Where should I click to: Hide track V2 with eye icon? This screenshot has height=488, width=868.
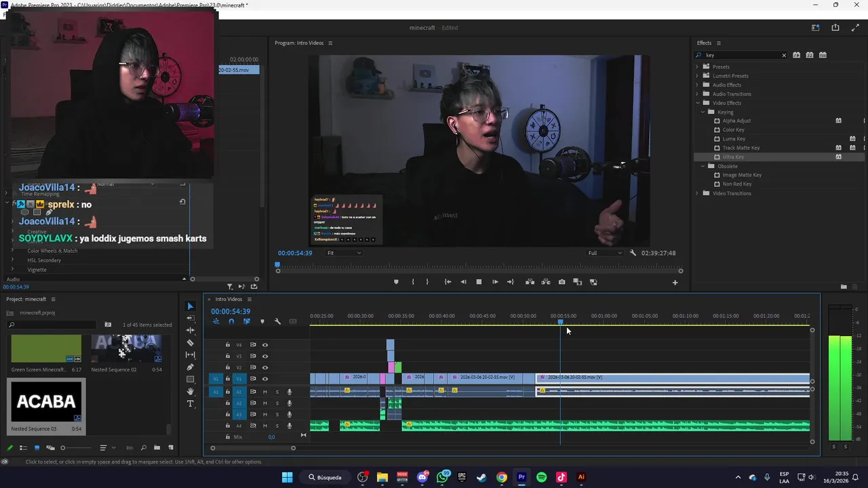[265, 367]
